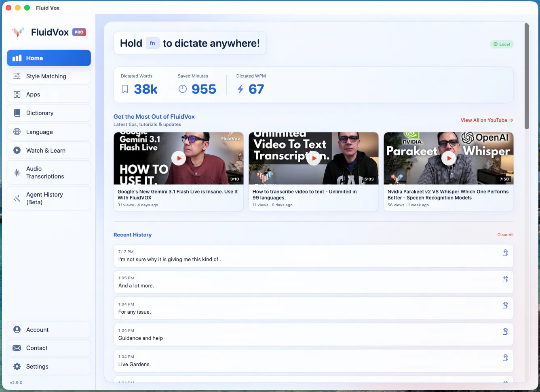This screenshot has width=540, height=392.
Task: Click '31 views · 4 days ago' text
Action: coord(138,205)
